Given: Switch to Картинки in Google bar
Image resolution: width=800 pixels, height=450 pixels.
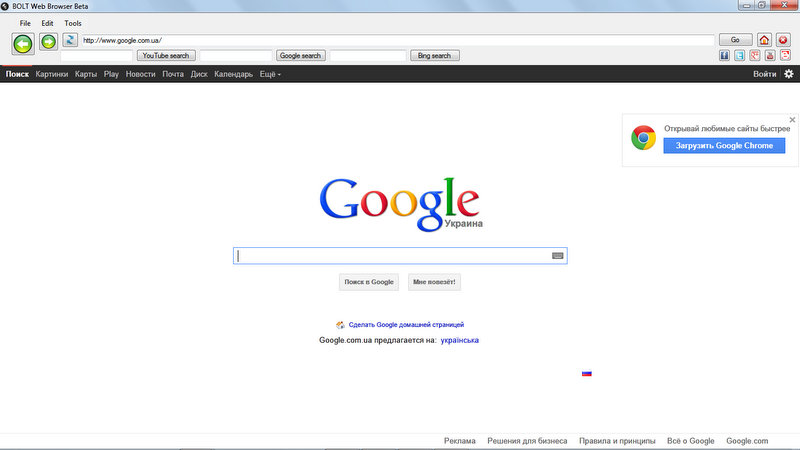Looking at the screenshot, I should pyautogui.click(x=52, y=74).
